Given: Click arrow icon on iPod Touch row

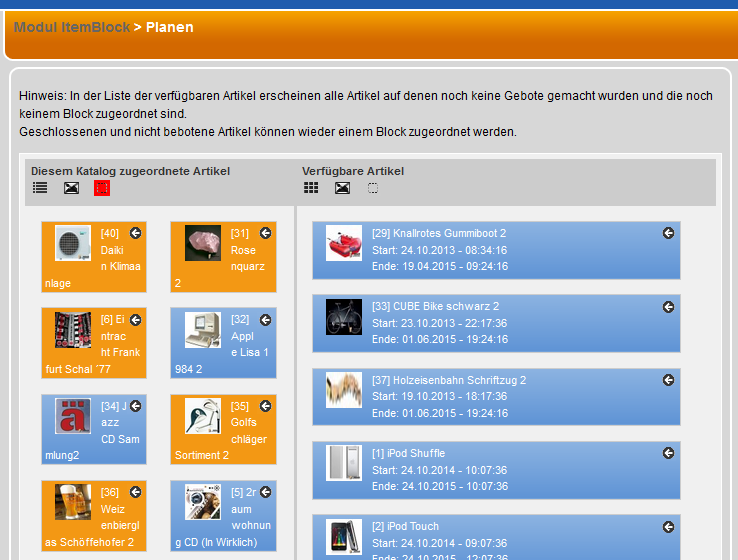Looking at the screenshot, I should click(x=668, y=527).
